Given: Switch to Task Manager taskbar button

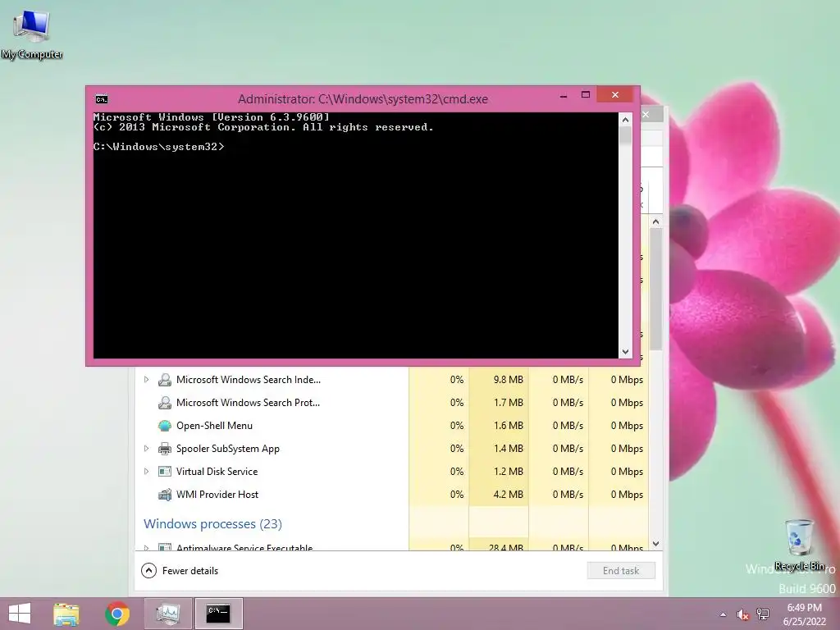Looking at the screenshot, I should point(168,614).
